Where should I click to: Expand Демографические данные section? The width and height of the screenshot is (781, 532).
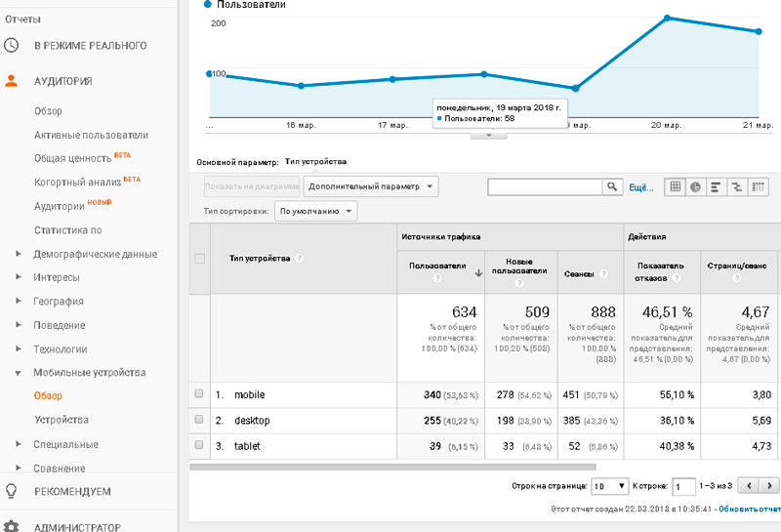[19, 254]
